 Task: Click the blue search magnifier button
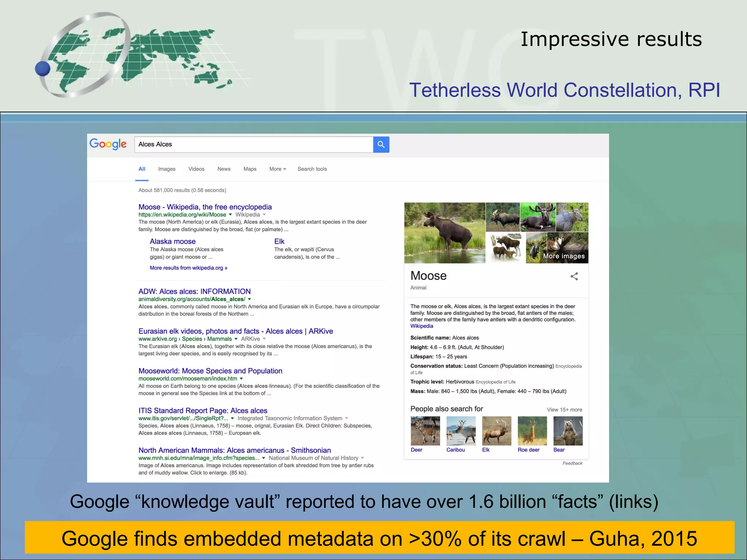point(381,144)
